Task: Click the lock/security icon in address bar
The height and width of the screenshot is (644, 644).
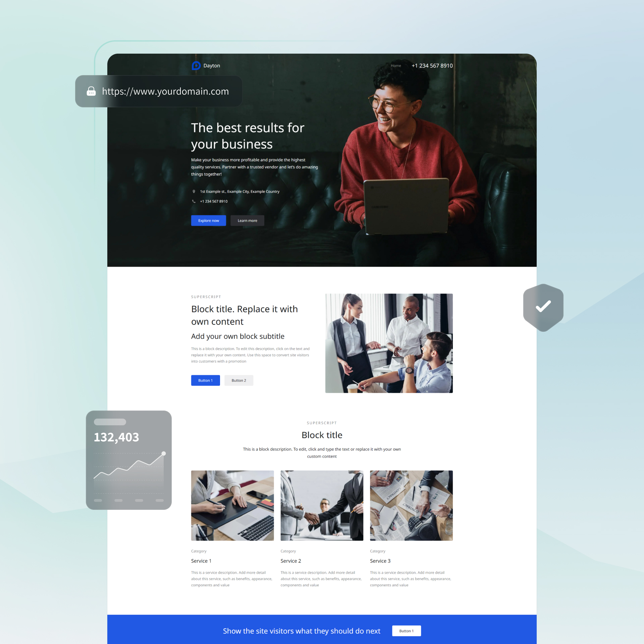Action: coord(90,92)
